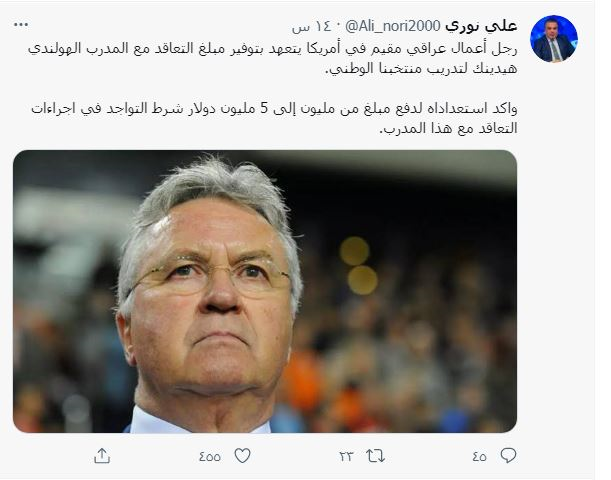Click the word هيدينك in the tweet
611x480 pixels.
[x=494, y=69]
